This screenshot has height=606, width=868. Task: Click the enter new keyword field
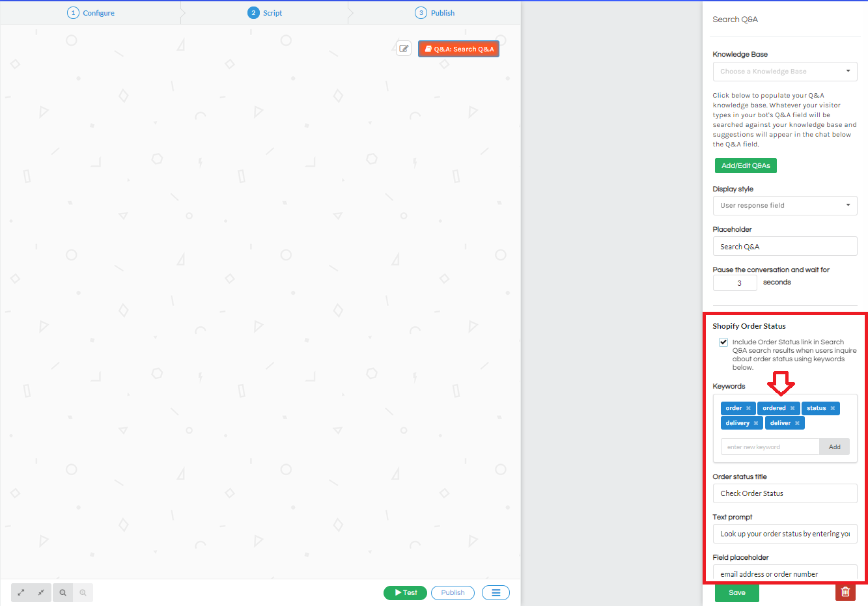[770, 447]
